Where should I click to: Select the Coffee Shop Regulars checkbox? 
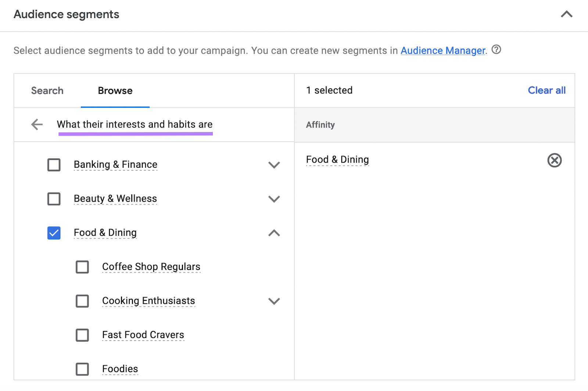pos(82,267)
